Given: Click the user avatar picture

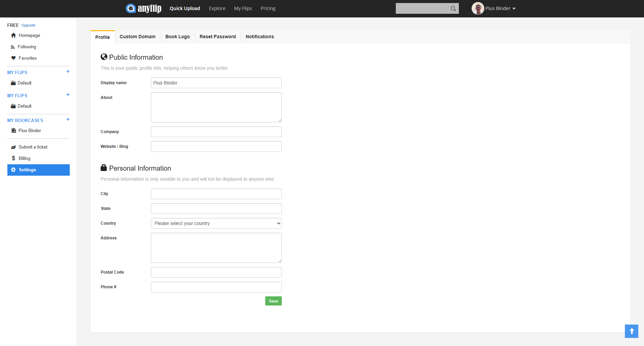Looking at the screenshot, I should pos(477,8).
